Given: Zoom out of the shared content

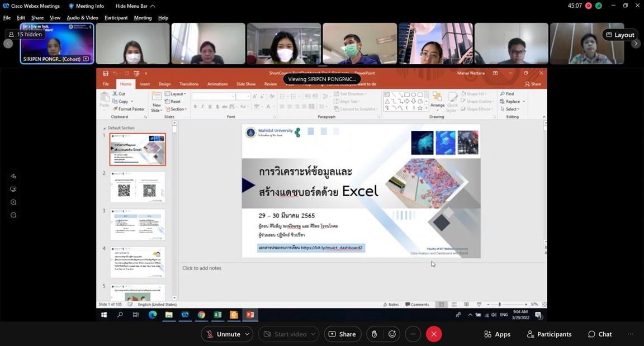Looking at the screenshot, I should (x=13, y=215).
